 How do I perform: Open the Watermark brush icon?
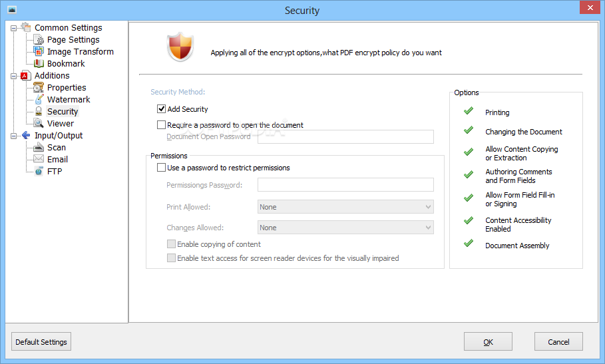tap(39, 99)
